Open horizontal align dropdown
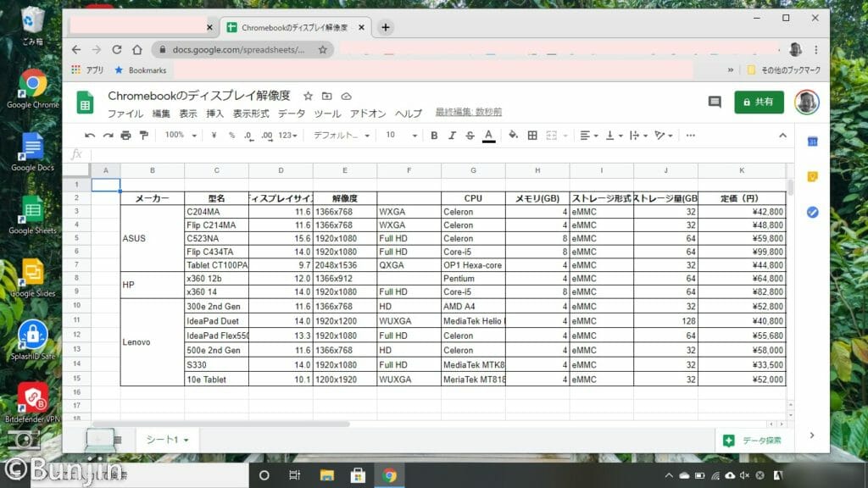Screen dimensions: 868x488 point(588,136)
